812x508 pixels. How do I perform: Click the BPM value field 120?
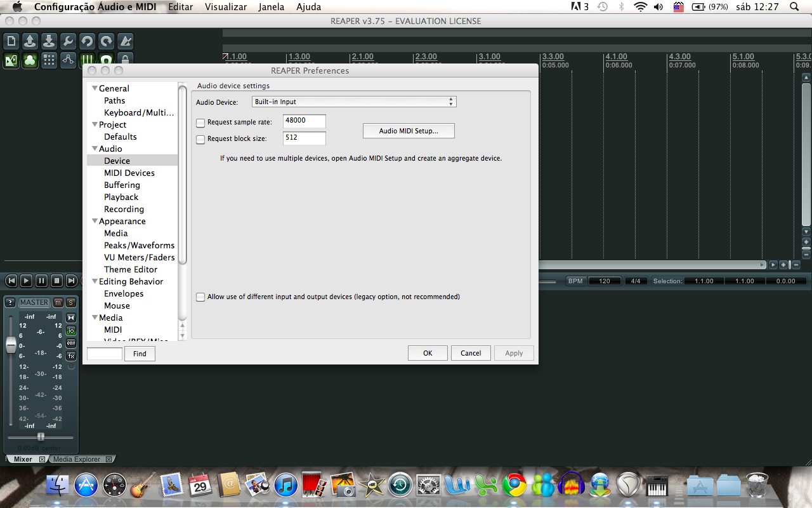[x=604, y=281]
